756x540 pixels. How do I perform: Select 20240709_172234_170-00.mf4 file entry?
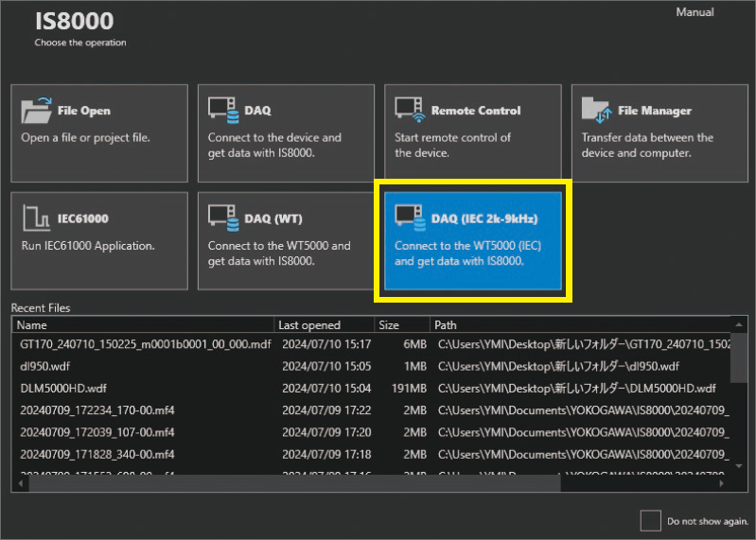coord(97,409)
